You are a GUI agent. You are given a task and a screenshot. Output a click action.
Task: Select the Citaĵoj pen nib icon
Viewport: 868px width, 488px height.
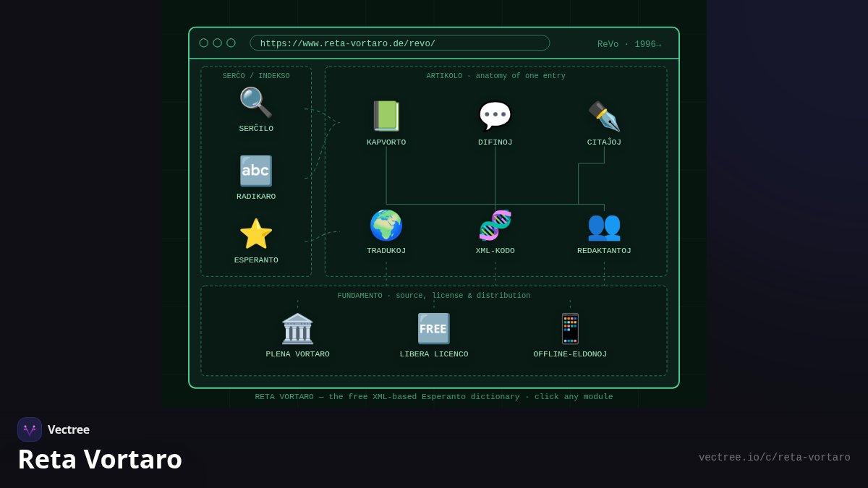604,116
